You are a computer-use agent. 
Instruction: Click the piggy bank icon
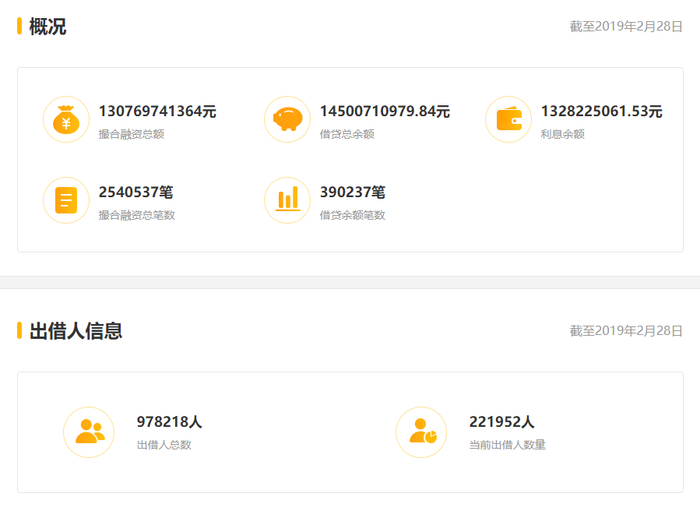point(287,119)
